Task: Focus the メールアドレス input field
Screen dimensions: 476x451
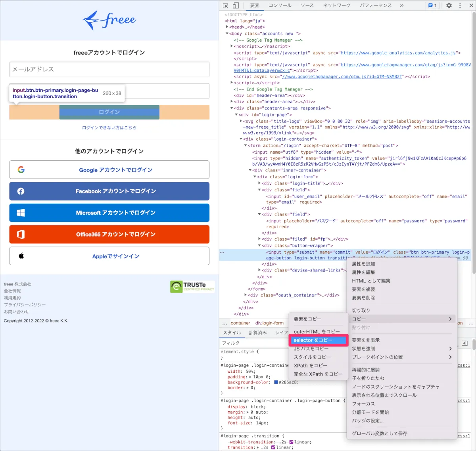Action: pos(109,69)
